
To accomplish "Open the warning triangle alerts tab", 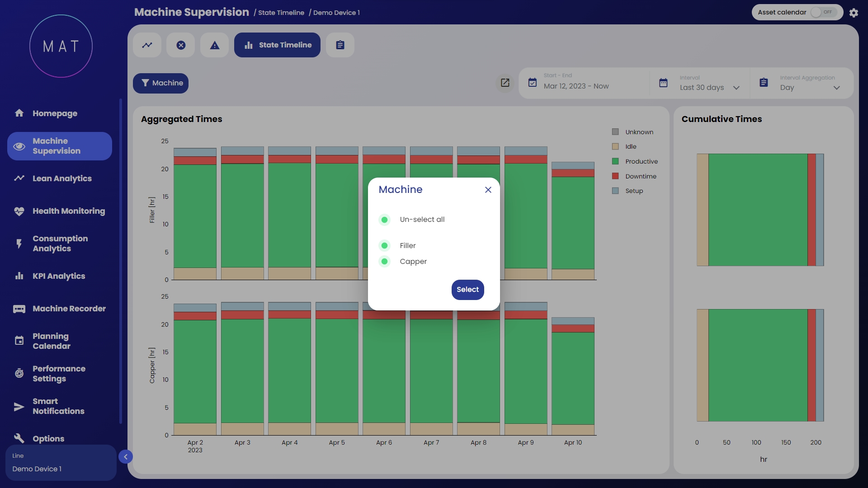I will tap(215, 45).
